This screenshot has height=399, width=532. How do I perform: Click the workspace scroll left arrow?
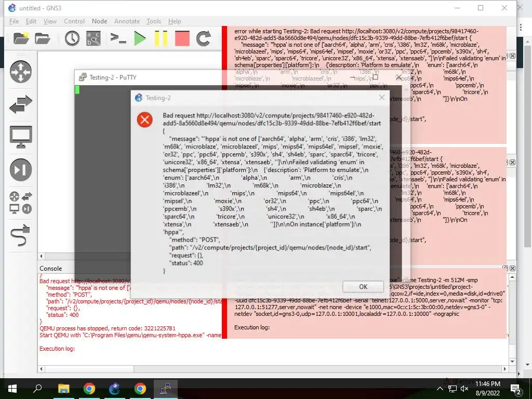coord(41,256)
